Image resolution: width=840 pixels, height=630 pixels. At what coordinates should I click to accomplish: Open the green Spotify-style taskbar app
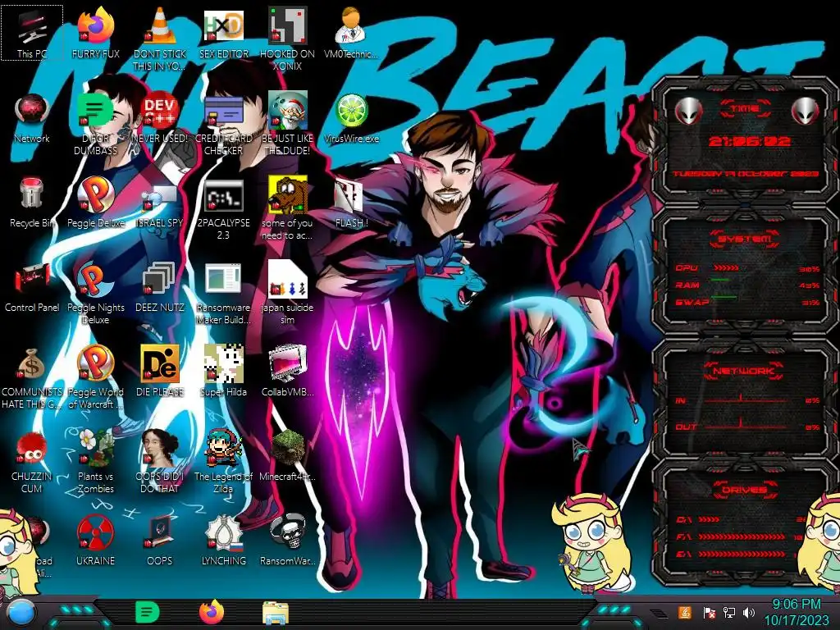148,612
